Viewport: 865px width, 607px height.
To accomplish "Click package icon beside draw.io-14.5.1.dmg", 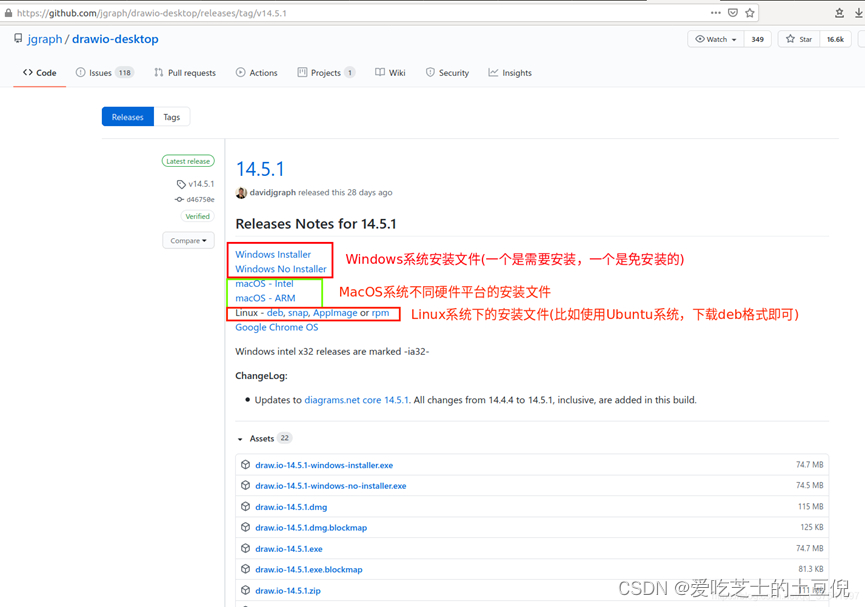I will [x=245, y=507].
